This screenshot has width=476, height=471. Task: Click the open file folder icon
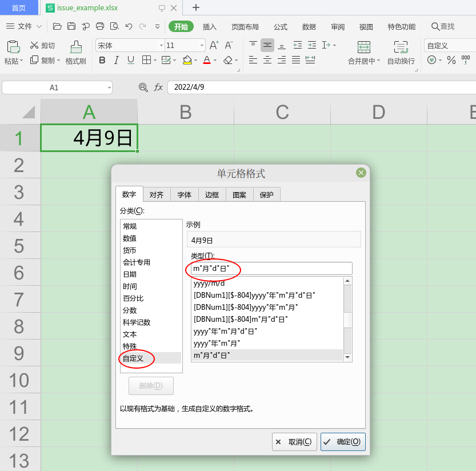coord(57,26)
